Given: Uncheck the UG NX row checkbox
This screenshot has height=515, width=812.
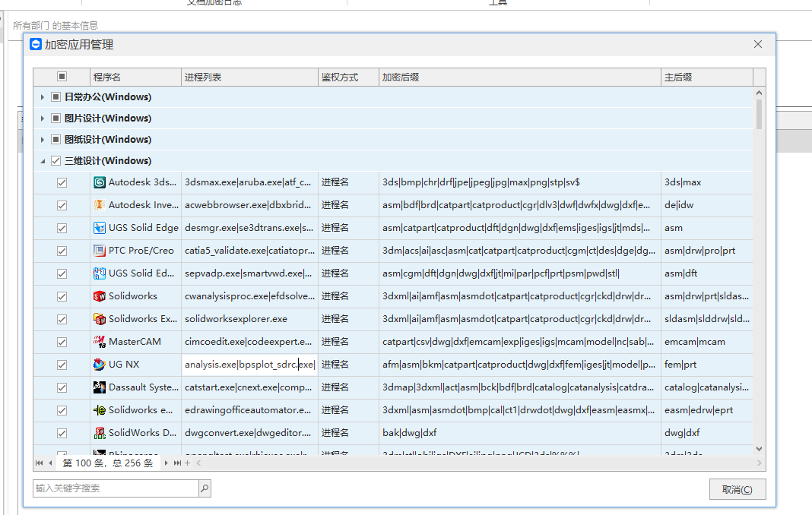Looking at the screenshot, I should (62, 365).
